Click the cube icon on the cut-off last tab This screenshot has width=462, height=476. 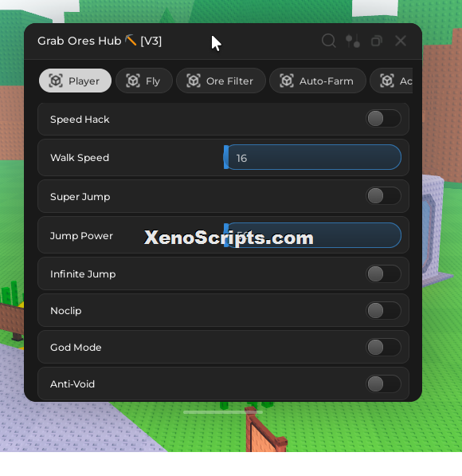[x=387, y=81]
